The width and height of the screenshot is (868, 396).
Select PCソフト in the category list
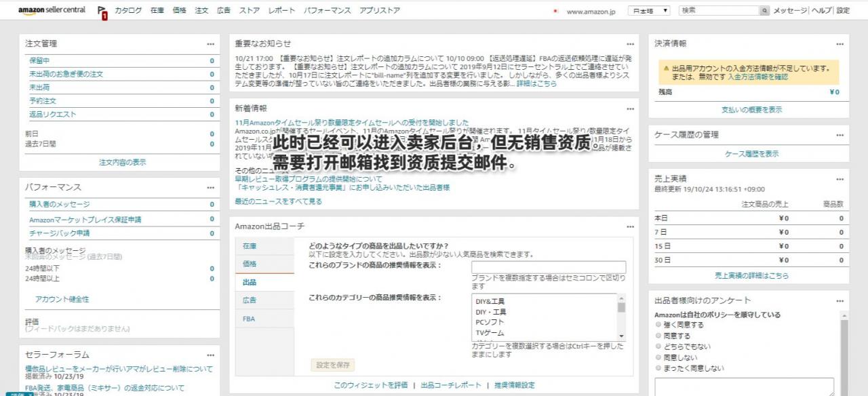(x=490, y=323)
